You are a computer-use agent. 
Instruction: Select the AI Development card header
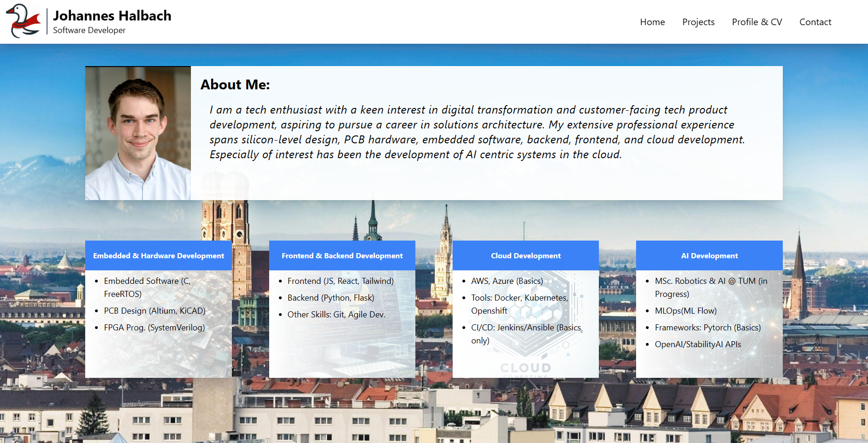[x=709, y=255]
